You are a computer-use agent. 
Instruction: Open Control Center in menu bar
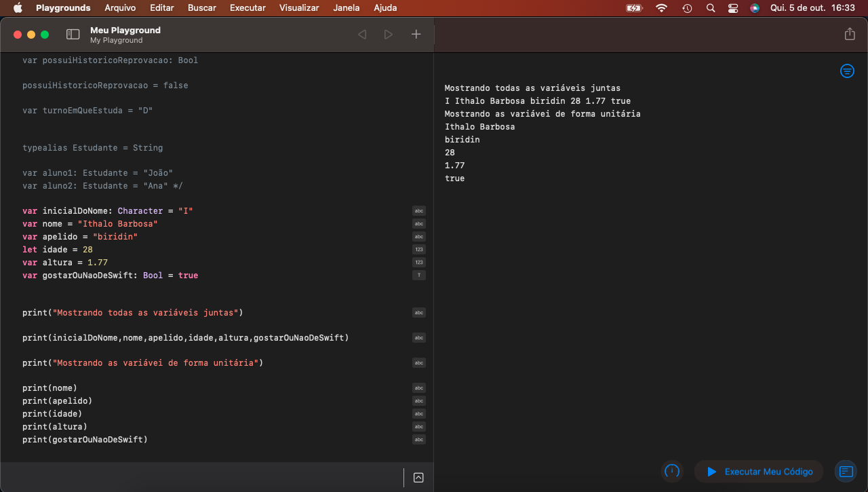[733, 8]
